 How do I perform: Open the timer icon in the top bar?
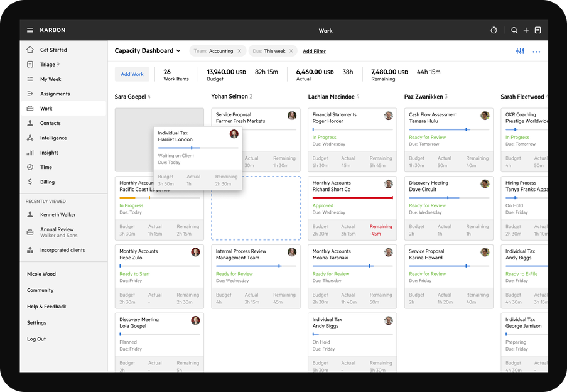click(x=494, y=30)
